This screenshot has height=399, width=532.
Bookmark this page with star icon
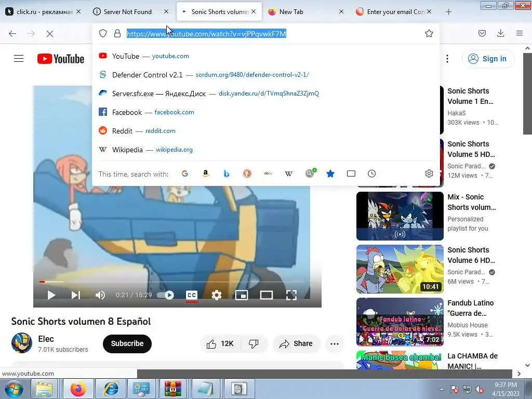point(429,33)
